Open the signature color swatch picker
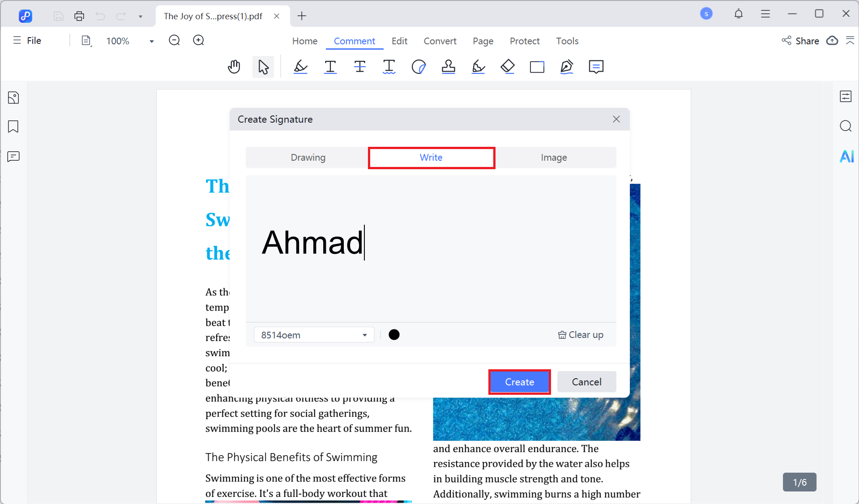Image resolution: width=859 pixels, height=504 pixels. click(394, 334)
